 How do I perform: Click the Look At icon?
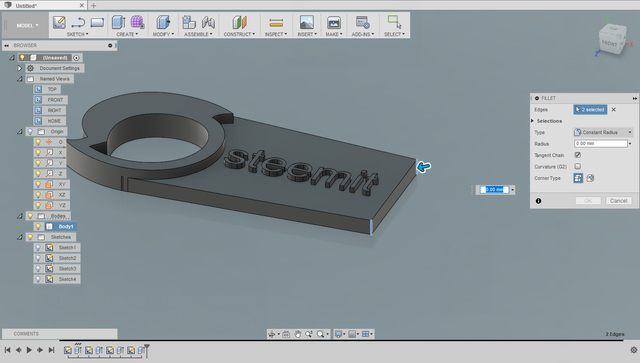(x=286, y=334)
